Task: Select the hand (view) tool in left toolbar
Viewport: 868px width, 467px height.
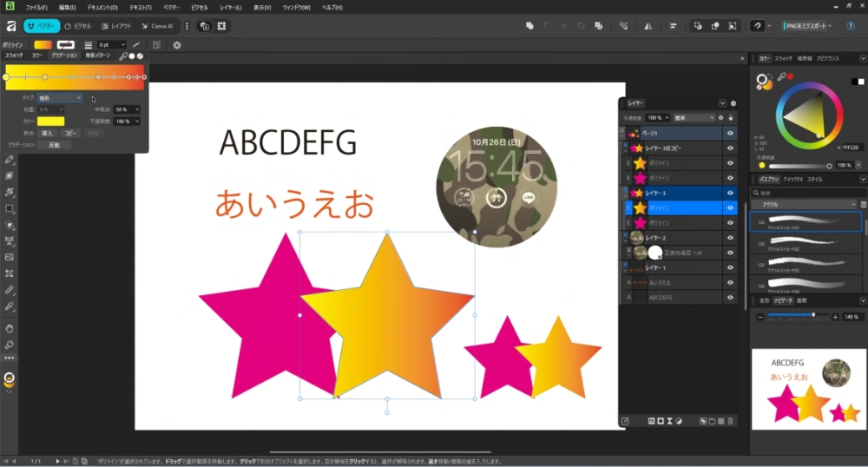Action: (10, 328)
